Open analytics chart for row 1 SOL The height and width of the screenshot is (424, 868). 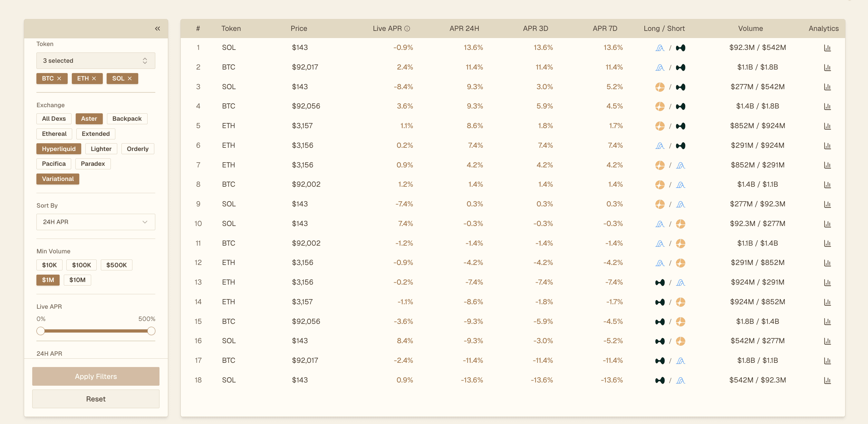tap(827, 48)
